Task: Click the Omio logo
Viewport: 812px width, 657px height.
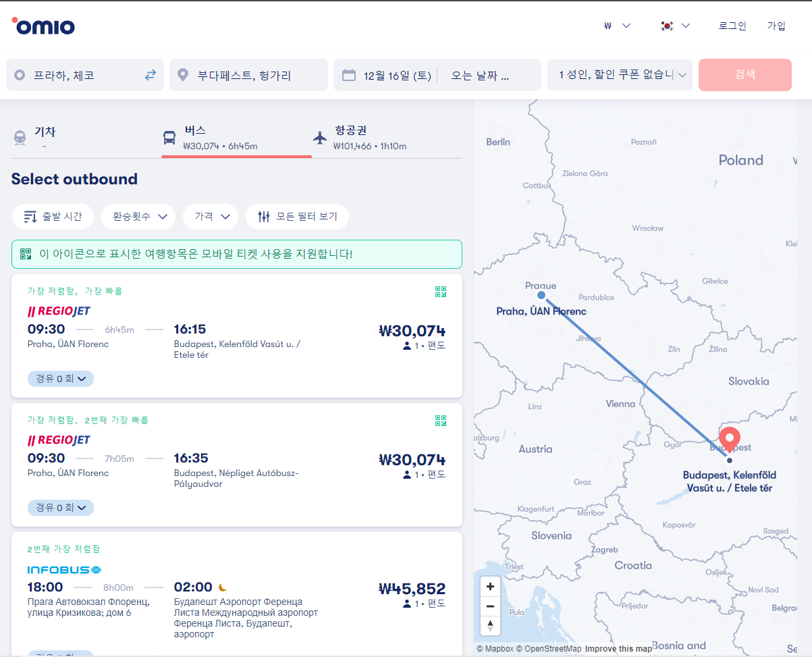Action: pyautogui.click(x=43, y=26)
